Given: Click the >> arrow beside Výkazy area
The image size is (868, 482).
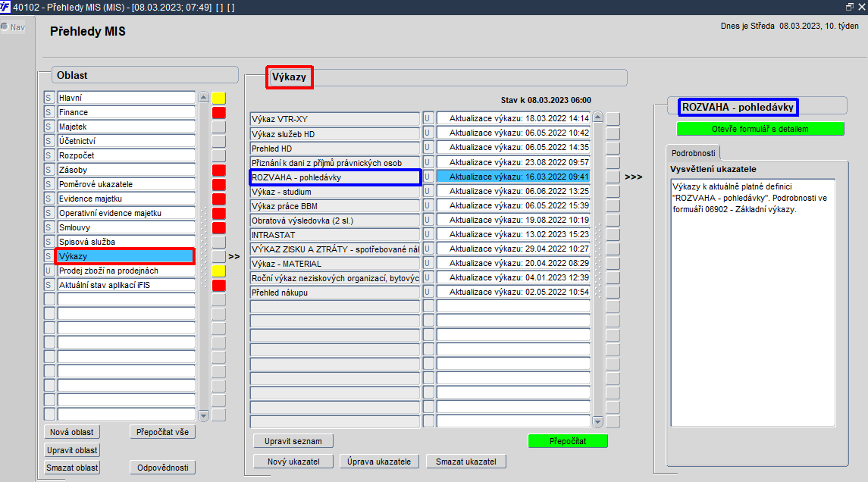Looking at the screenshot, I should point(234,256).
